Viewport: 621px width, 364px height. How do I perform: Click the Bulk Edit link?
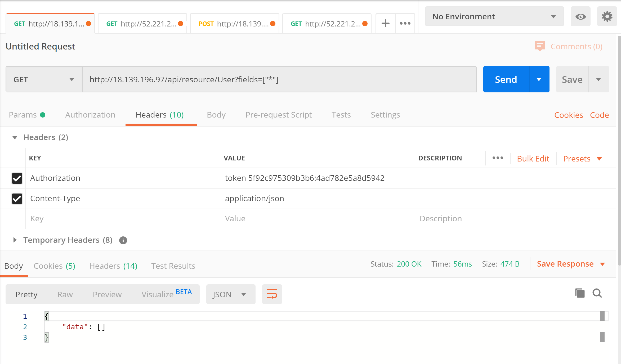click(x=533, y=159)
